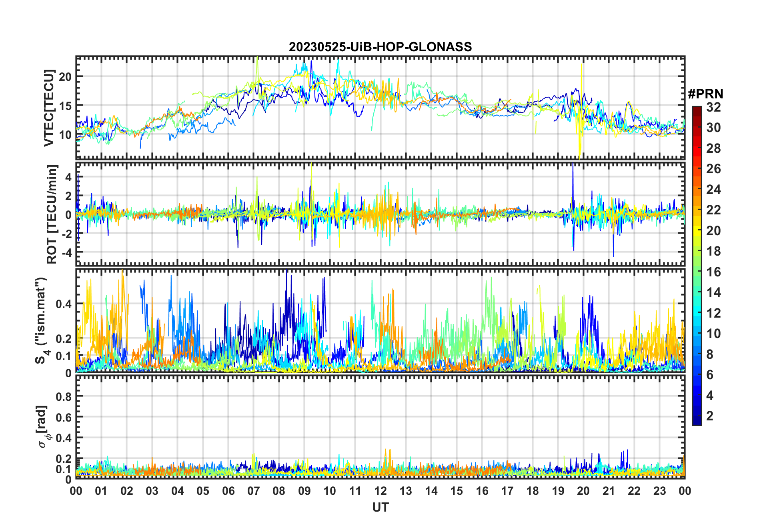Image resolution: width=761 pixels, height=532 pixels.
Task: Click the plot title 20230525-UiB-HOP-GLONASS
Action: 380,47
